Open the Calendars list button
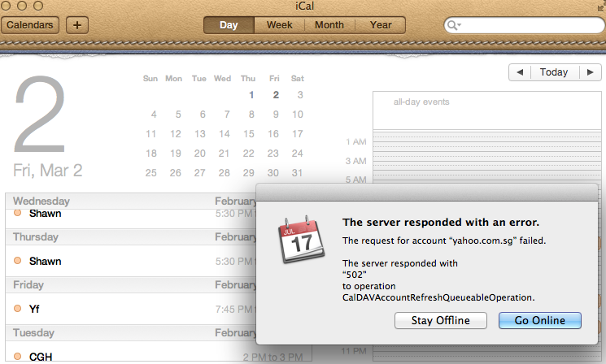Viewport: 606px width, 364px height. [30, 25]
